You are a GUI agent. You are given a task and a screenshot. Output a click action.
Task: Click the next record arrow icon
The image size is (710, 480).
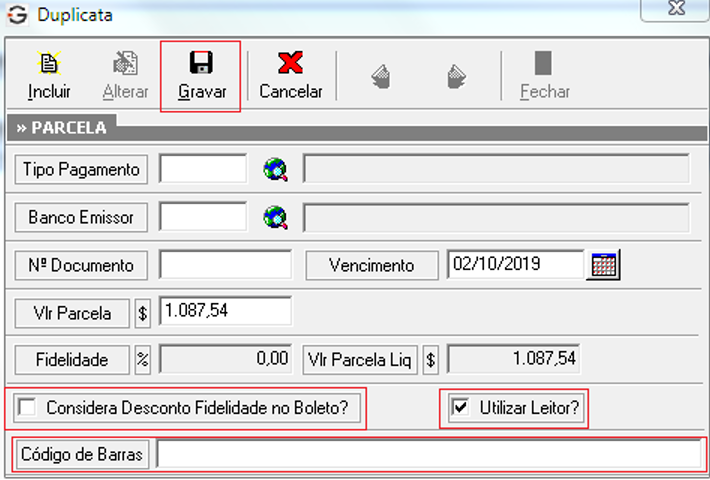click(456, 76)
